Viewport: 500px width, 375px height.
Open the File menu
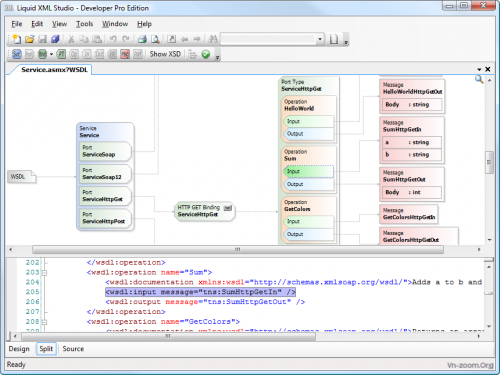pyautogui.click(x=17, y=24)
